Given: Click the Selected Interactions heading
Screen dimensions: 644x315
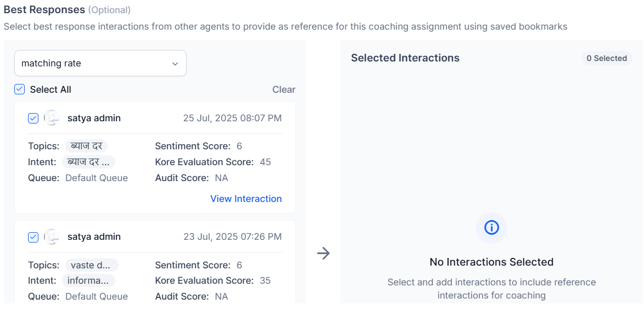Looking at the screenshot, I should coord(405,58).
